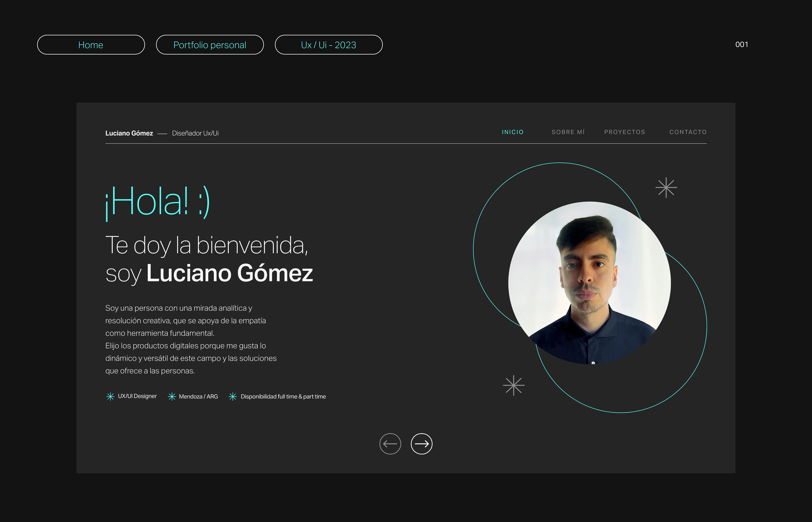Click the teal asterisk beside UX/UI Designer
The image size is (812, 522).
click(110, 397)
